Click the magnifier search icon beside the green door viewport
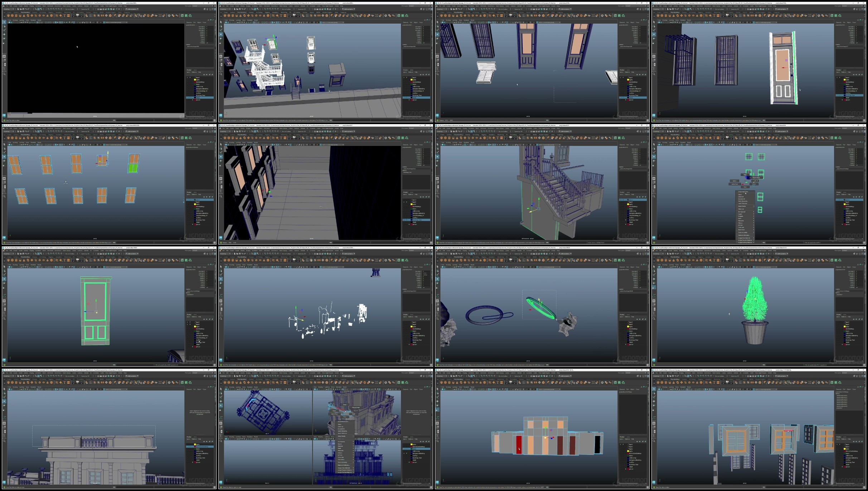This screenshot has width=868, height=491. [4, 318]
